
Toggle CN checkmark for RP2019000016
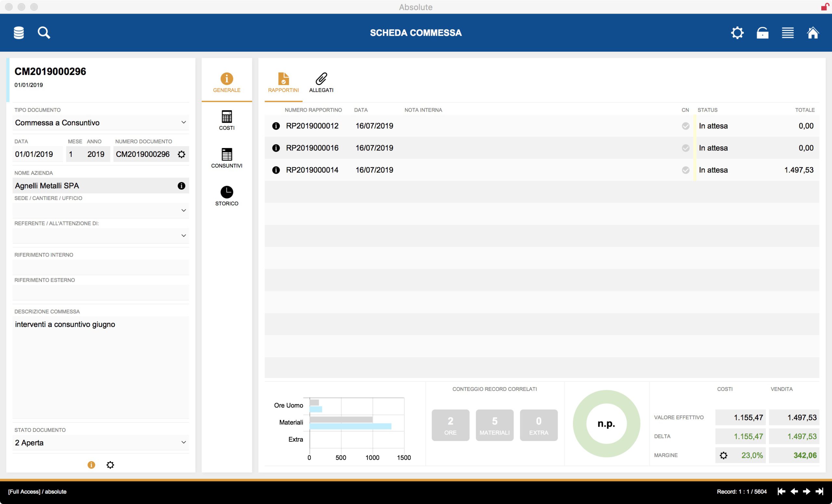click(685, 148)
